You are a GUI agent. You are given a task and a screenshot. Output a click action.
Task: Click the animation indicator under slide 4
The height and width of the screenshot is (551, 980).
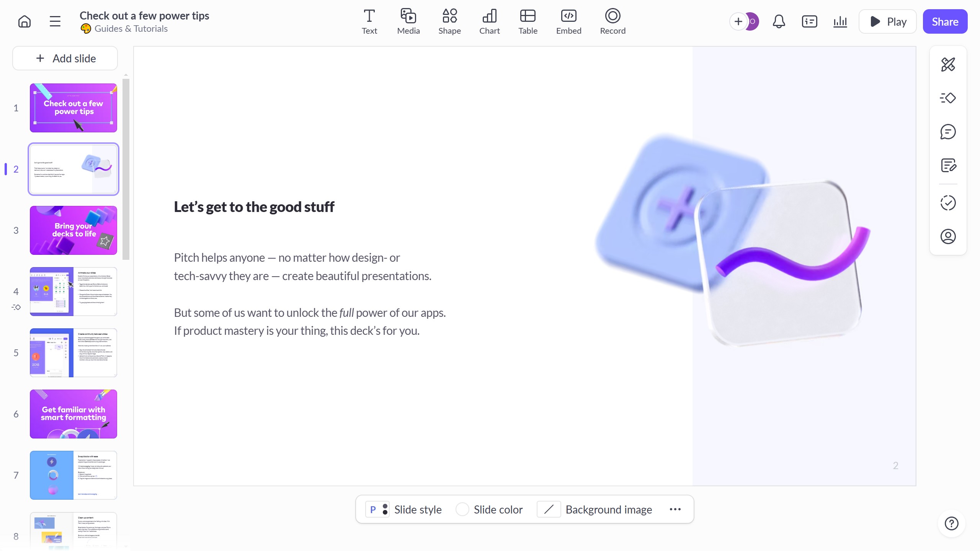(x=16, y=307)
